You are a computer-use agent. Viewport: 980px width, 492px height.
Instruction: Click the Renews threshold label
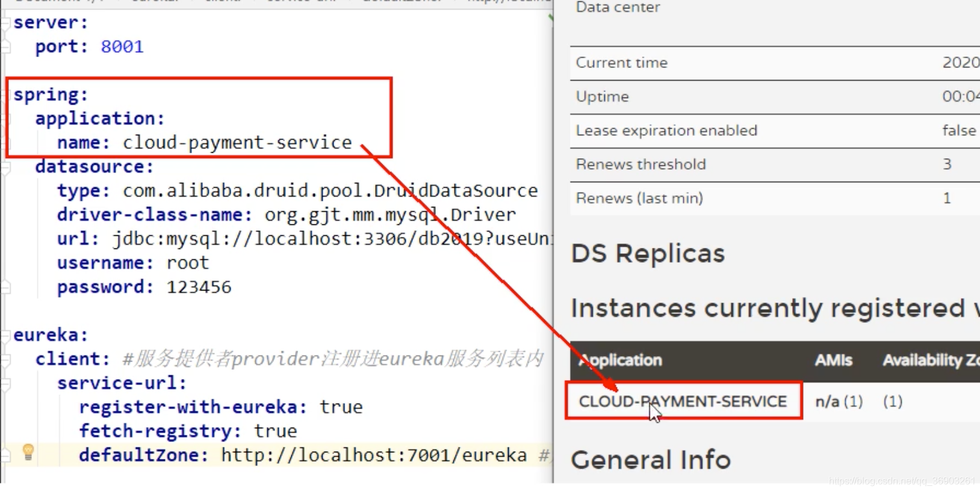pyautogui.click(x=640, y=164)
